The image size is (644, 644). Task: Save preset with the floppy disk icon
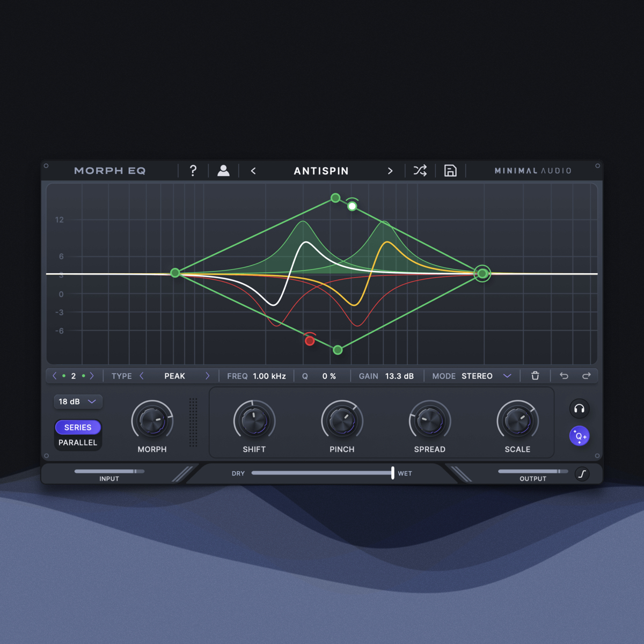(x=450, y=171)
